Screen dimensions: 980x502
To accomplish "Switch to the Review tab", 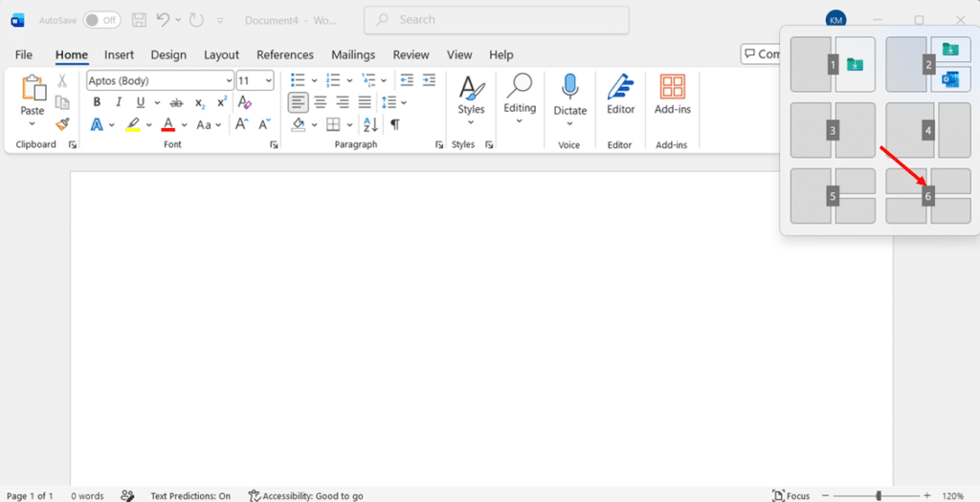I will pyautogui.click(x=411, y=55).
